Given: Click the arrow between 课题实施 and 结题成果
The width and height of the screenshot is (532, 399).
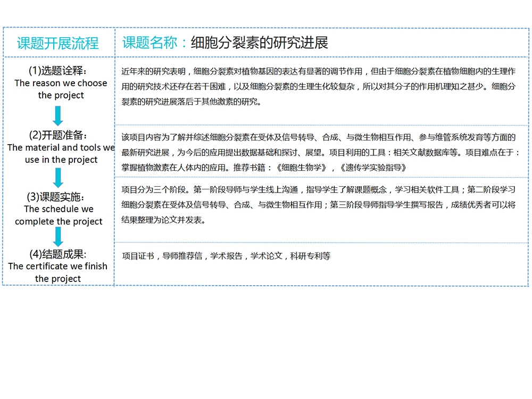Looking at the screenshot, I should pyautogui.click(x=59, y=236).
